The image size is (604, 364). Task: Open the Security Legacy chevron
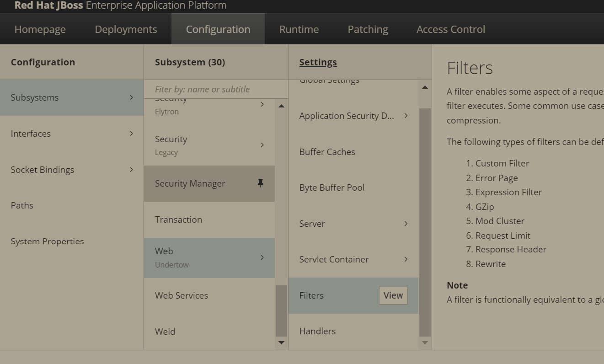pos(262,145)
